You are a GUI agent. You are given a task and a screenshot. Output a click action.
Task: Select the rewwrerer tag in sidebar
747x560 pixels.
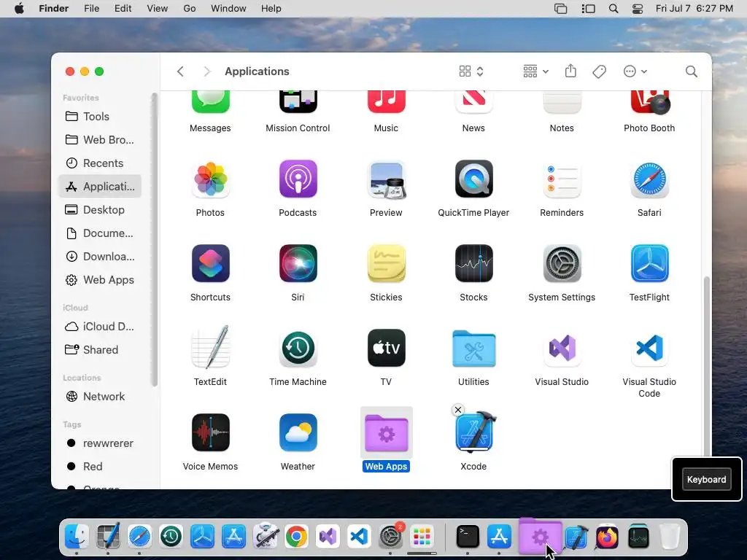tap(100, 443)
